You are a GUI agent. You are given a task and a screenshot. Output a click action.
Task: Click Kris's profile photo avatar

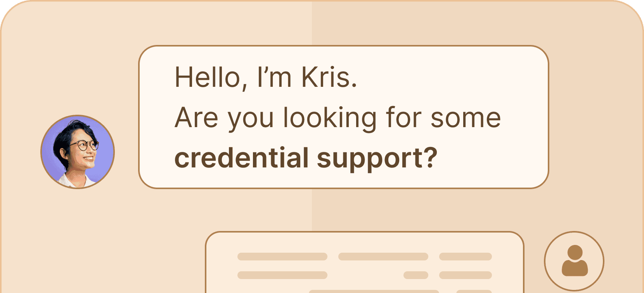pyautogui.click(x=78, y=152)
